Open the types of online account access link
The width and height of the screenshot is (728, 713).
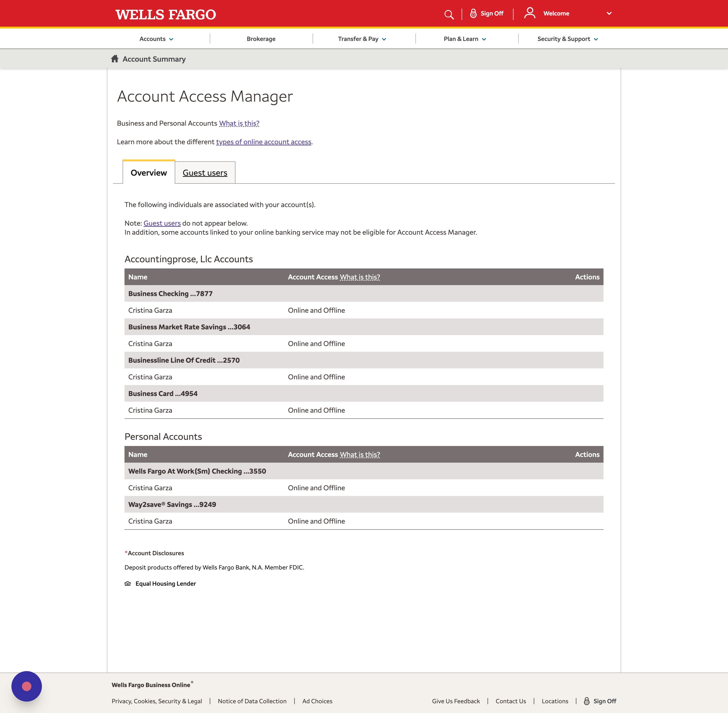(x=263, y=142)
